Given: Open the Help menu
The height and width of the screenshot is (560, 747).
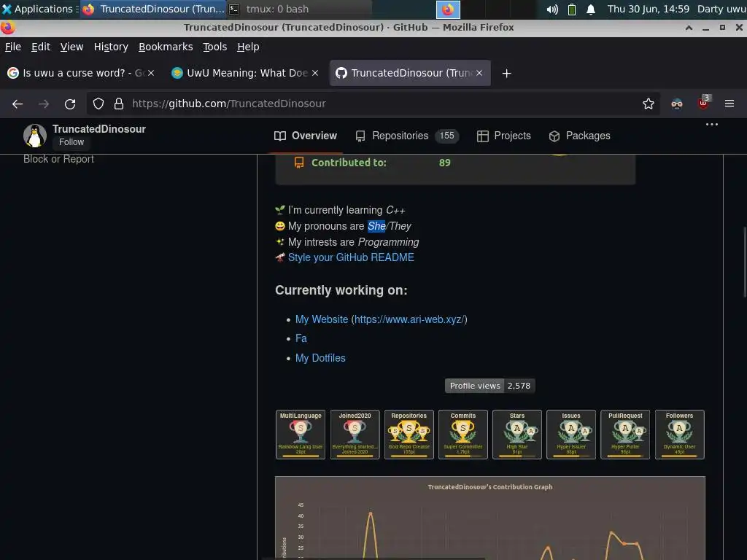Looking at the screenshot, I should [248, 47].
